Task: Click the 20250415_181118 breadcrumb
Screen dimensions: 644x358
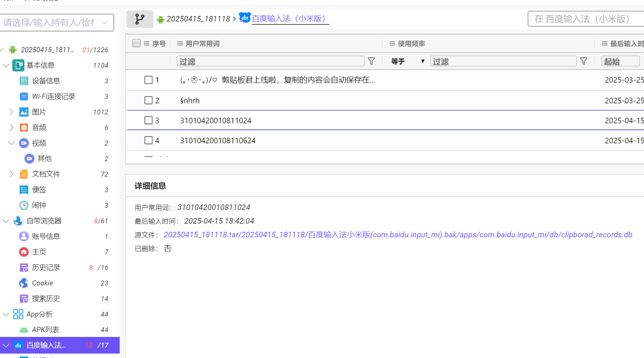Action: click(x=198, y=19)
